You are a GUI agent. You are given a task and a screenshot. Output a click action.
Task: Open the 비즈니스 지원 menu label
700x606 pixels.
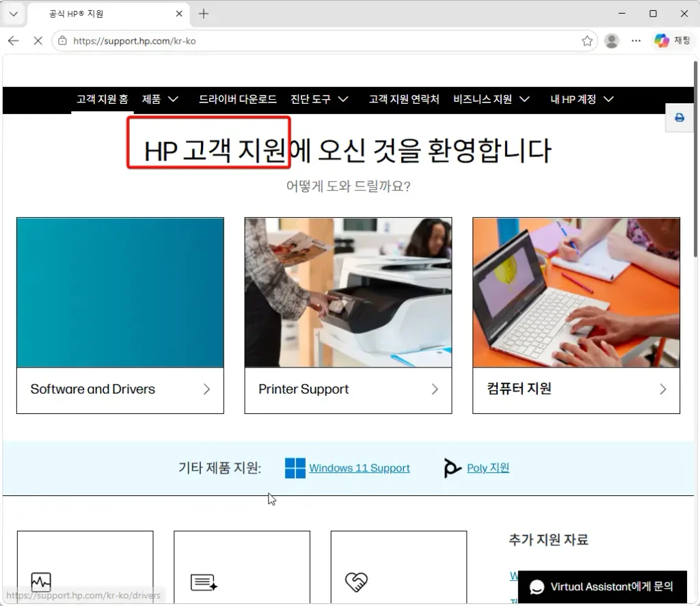pos(483,99)
